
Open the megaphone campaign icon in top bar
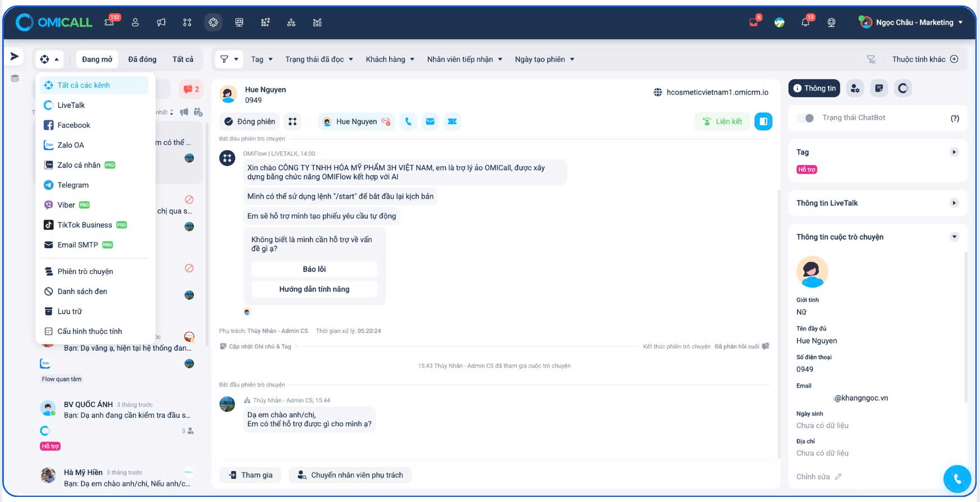click(161, 22)
